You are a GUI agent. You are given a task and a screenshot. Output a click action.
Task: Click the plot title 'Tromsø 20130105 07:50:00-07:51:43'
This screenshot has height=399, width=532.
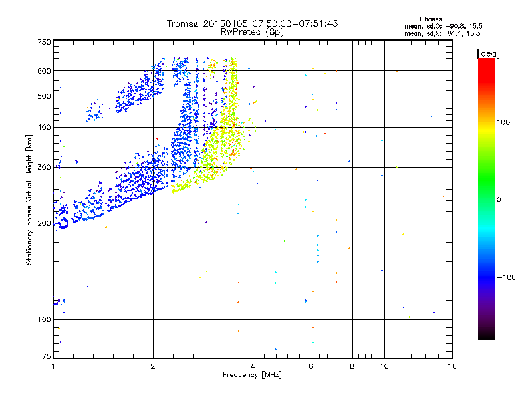[x=252, y=23]
